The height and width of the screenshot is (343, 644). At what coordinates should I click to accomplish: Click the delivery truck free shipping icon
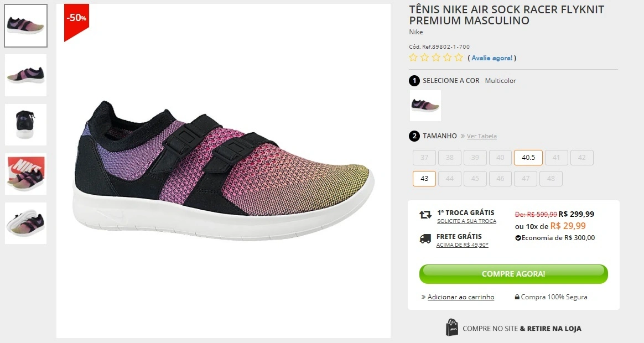[x=424, y=239]
